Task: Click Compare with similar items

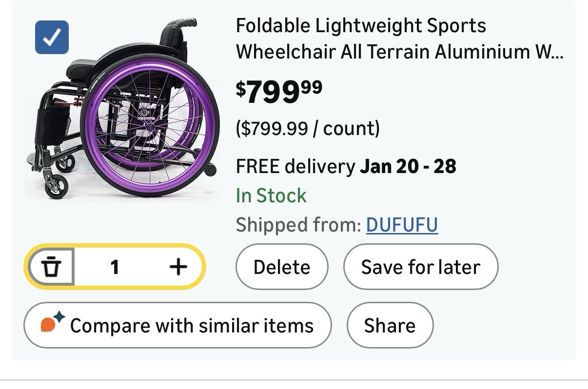Action: [191, 325]
